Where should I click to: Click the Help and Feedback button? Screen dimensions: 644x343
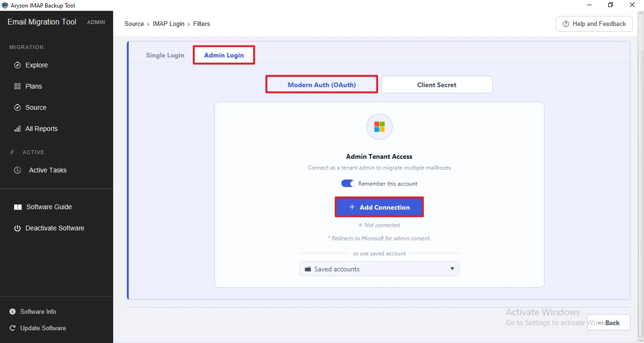click(x=594, y=24)
